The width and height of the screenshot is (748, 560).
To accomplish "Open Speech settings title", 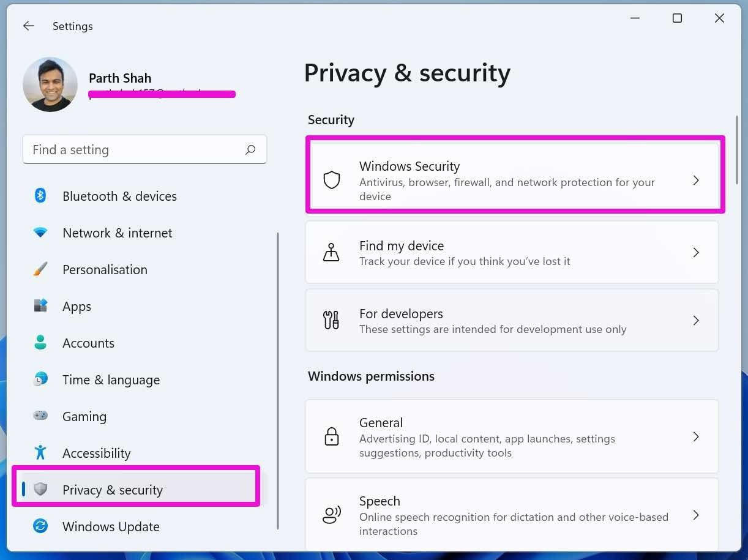I will 380,501.
